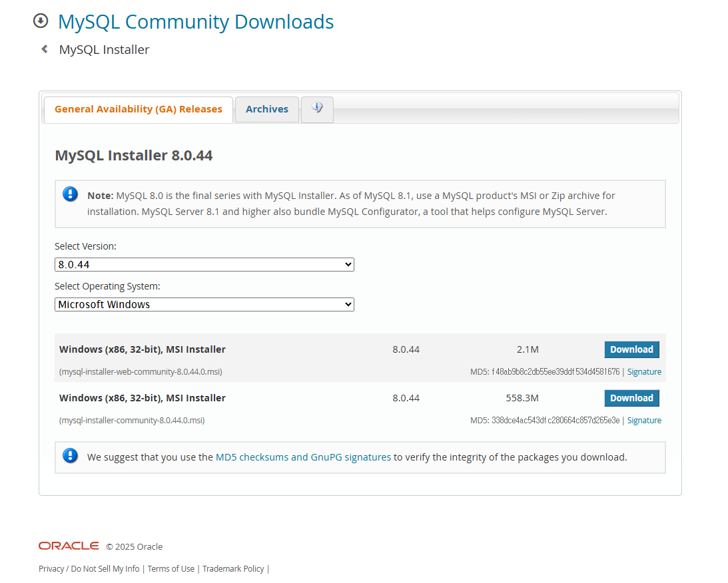This screenshot has width=728, height=583.
Task: Open the information icon tab
Action: pyautogui.click(x=317, y=108)
